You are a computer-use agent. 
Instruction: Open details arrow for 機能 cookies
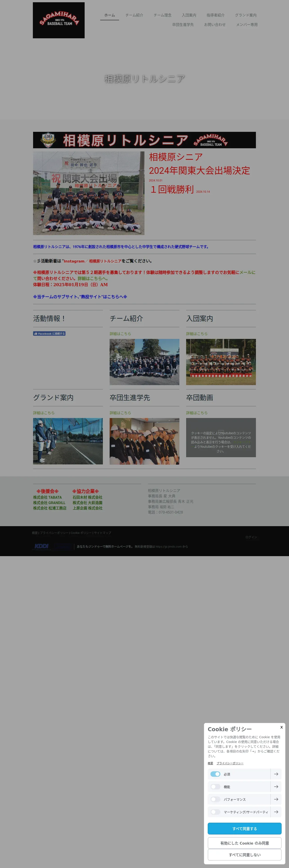(276, 786)
